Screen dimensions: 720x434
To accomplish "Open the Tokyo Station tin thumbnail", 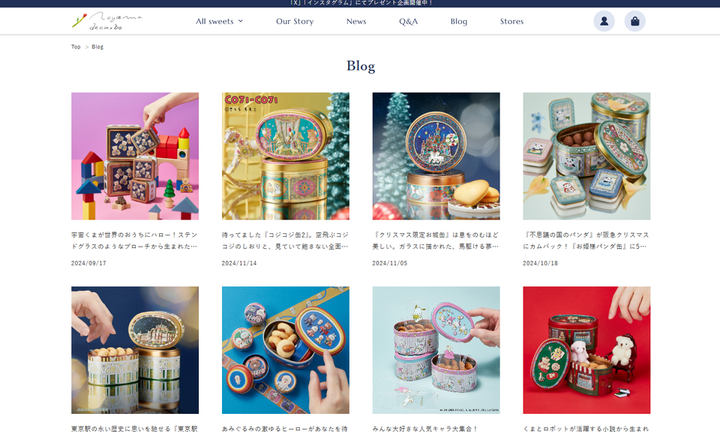I will [x=135, y=350].
